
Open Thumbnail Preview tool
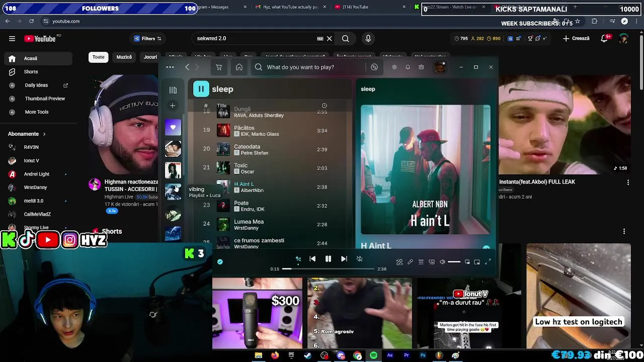click(37, 99)
